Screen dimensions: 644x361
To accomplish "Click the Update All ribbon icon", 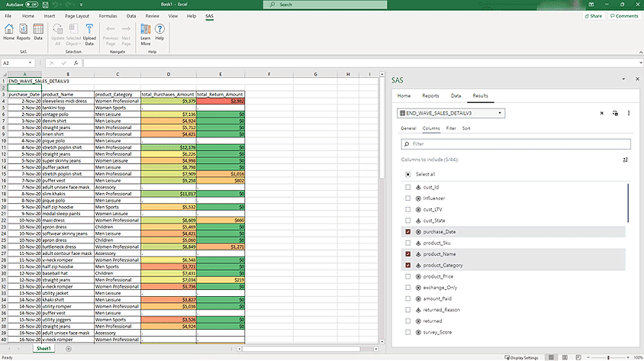I will pos(58,34).
